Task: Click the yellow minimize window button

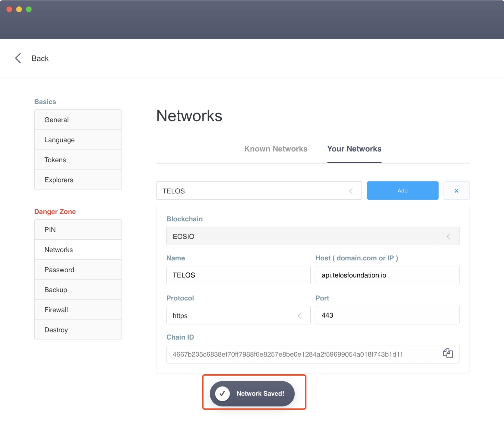Action: pyautogui.click(x=19, y=9)
